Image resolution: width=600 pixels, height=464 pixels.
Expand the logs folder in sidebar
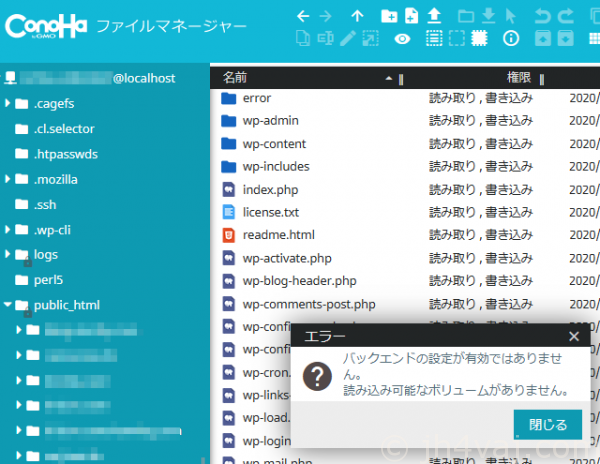(8, 255)
